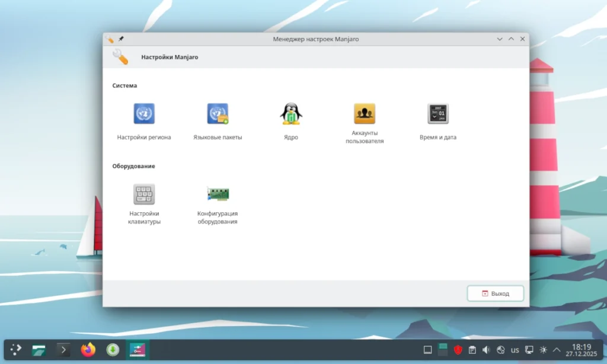Screen dimensions: 607x364
Task: Click the Настройки Manjaro header title
Action: (170, 57)
